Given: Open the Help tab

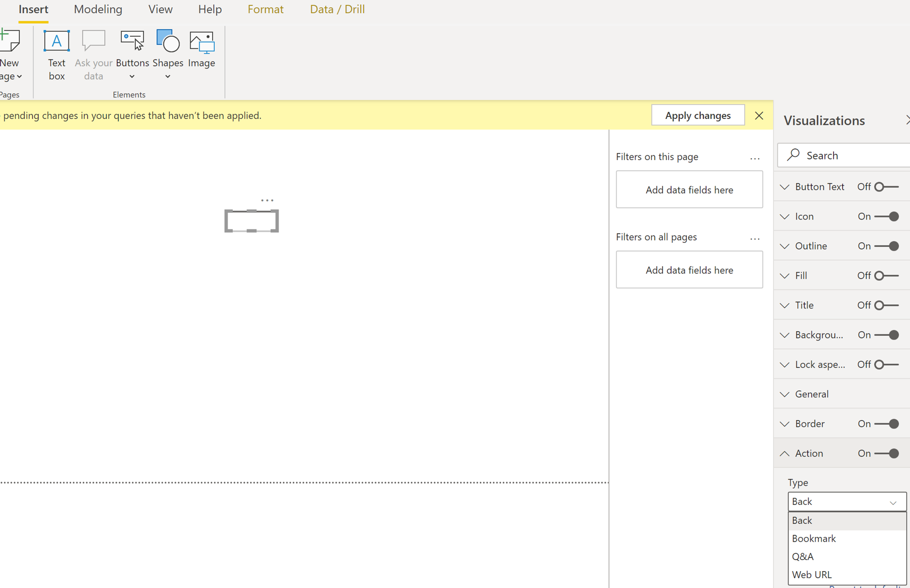Looking at the screenshot, I should click(210, 9).
